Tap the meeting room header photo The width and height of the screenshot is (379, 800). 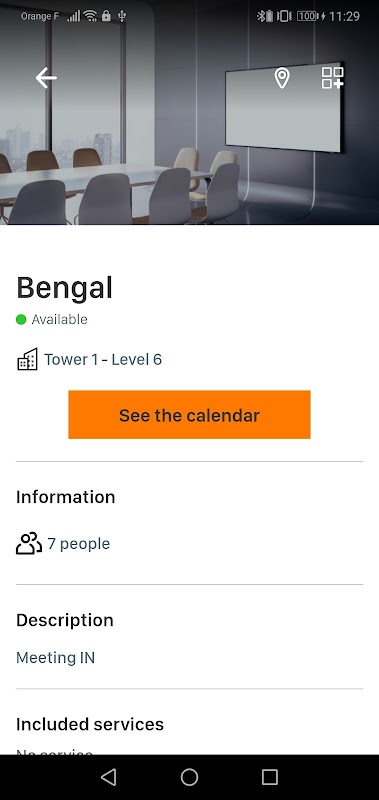(x=189, y=112)
